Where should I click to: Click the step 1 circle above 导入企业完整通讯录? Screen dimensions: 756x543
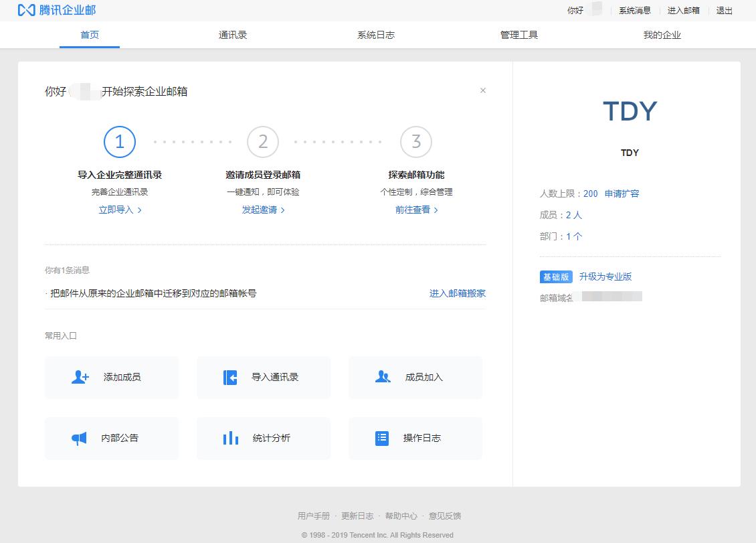[119, 141]
